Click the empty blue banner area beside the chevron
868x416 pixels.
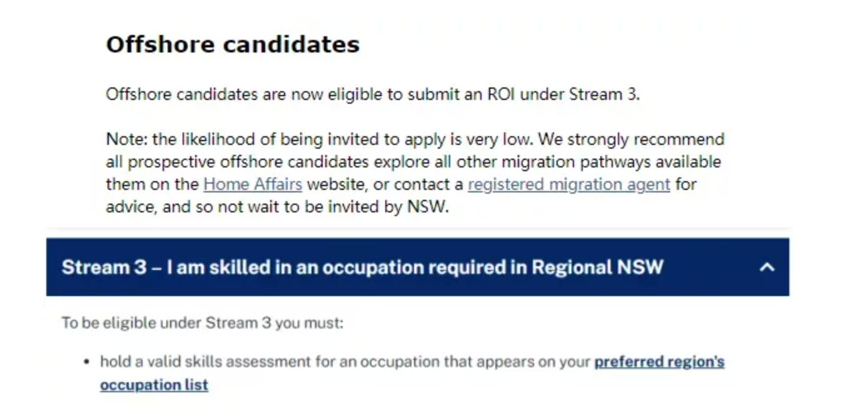[710, 267]
